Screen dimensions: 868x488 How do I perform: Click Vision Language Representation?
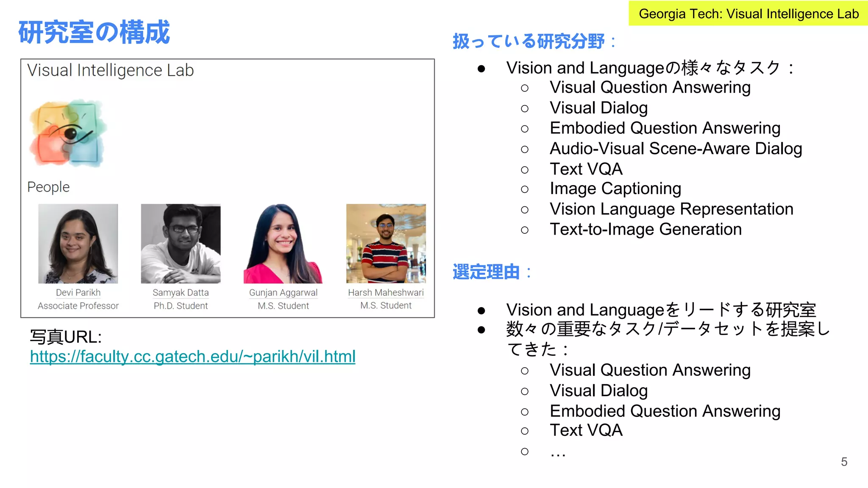pyautogui.click(x=671, y=209)
